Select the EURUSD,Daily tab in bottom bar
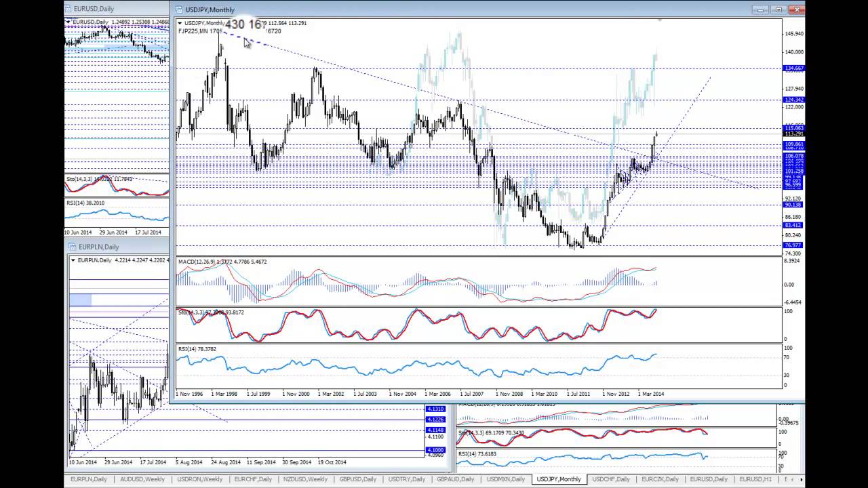 click(x=709, y=479)
